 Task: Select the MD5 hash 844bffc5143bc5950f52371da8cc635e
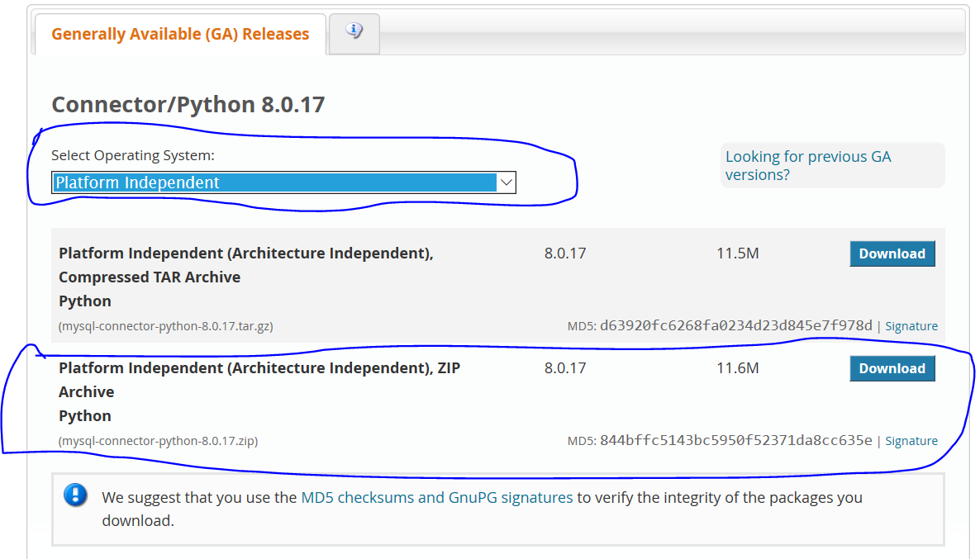[x=735, y=440]
